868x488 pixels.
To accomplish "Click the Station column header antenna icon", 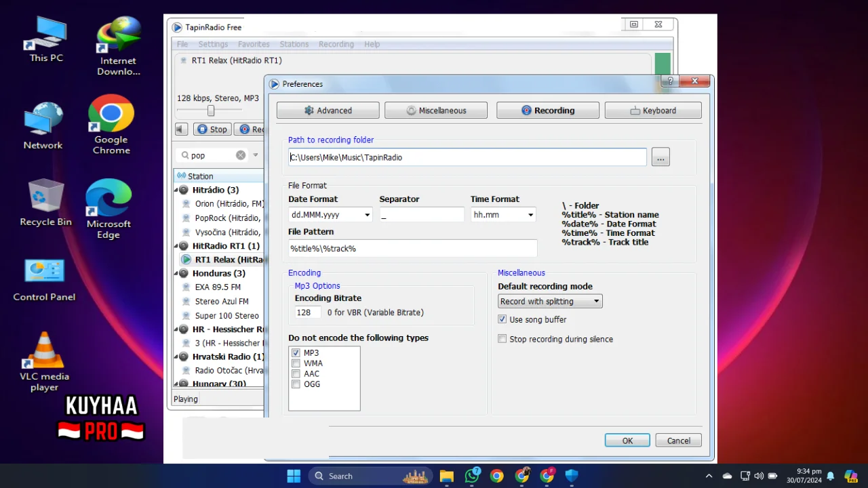I will tap(181, 176).
